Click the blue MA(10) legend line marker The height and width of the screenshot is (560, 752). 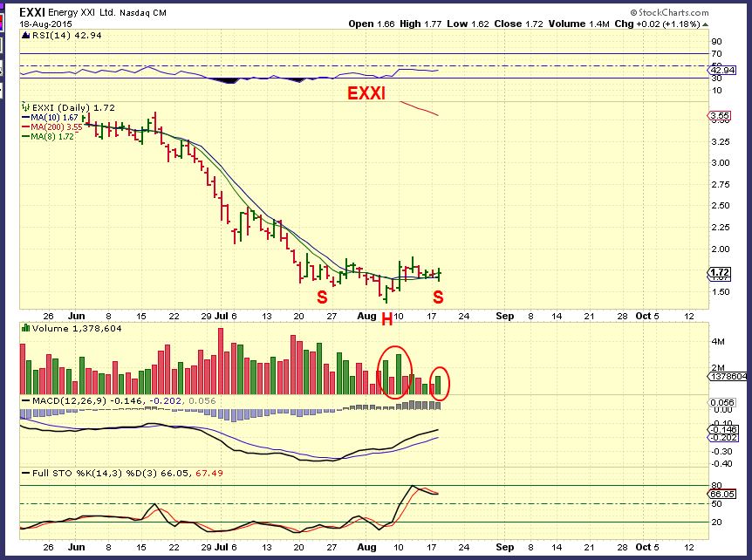point(26,118)
